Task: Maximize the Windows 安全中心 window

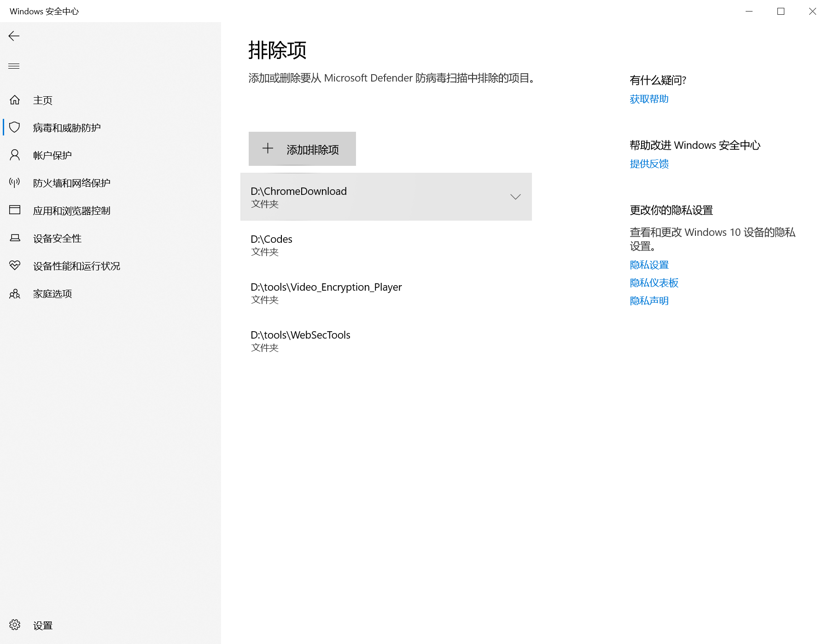Action: (x=781, y=11)
